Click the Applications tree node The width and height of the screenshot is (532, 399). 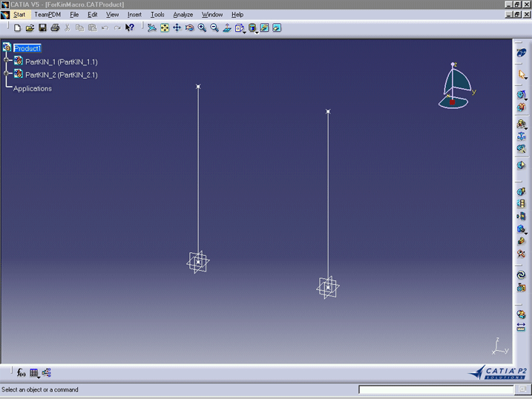click(x=33, y=88)
